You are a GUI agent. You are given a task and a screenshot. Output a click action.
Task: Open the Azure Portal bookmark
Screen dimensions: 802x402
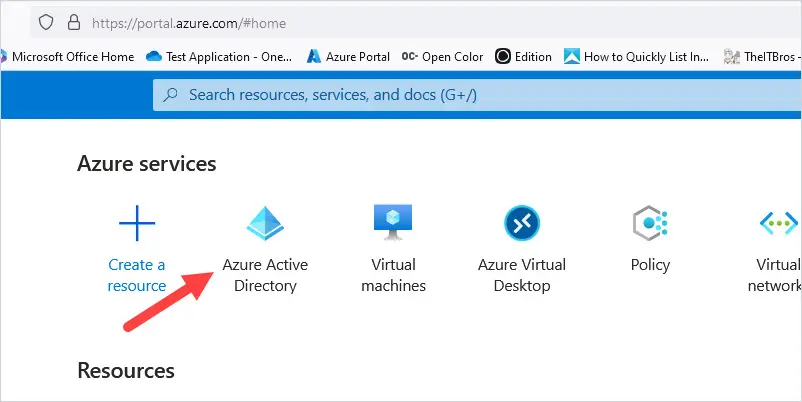pyautogui.click(x=348, y=57)
